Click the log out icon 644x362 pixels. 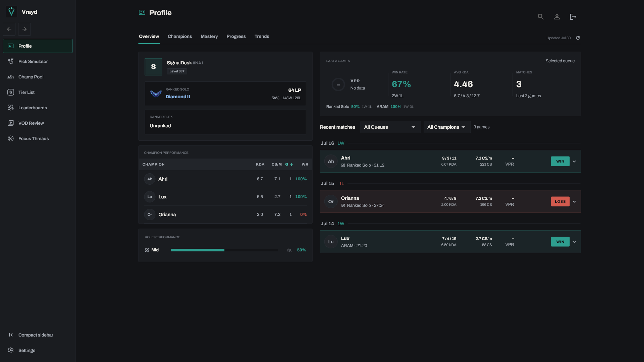pyautogui.click(x=573, y=17)
